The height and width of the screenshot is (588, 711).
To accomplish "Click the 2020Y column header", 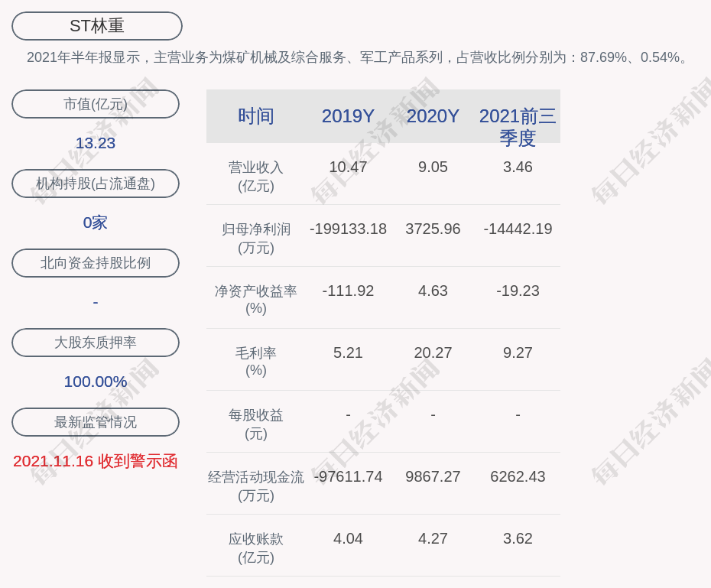I will [x=433, y=116].
